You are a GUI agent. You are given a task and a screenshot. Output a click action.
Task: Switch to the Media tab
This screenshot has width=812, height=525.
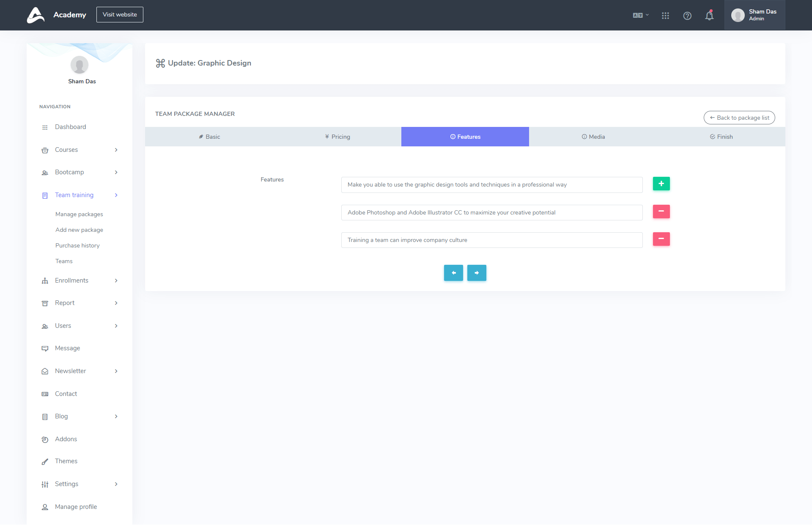pyautogui.click(x=593, y=137)
